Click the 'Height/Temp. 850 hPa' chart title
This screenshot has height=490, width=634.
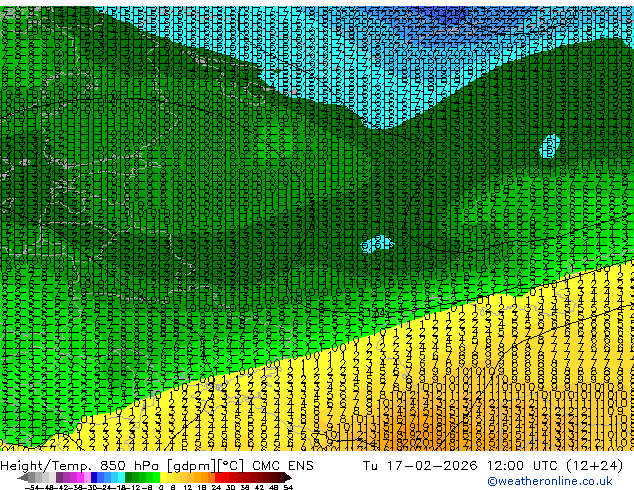(x=82, y=466)
